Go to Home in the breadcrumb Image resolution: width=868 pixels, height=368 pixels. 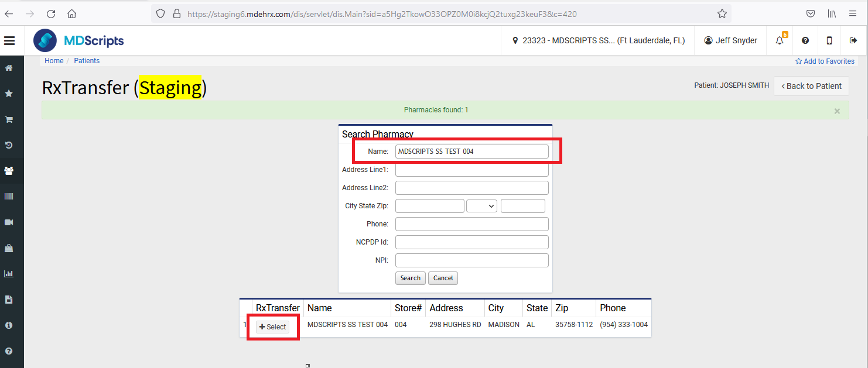pos(54,61)
